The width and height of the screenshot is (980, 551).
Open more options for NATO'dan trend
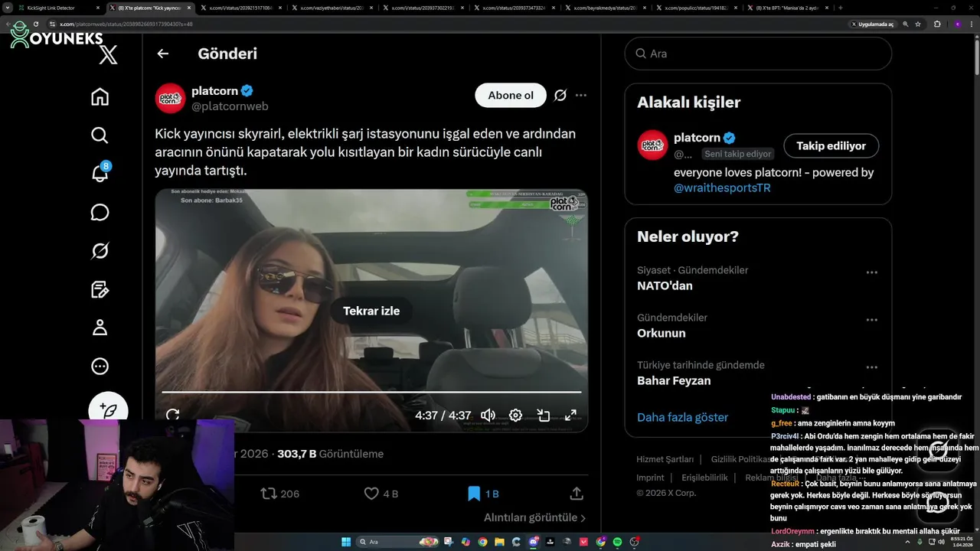[x=871, y=272]
